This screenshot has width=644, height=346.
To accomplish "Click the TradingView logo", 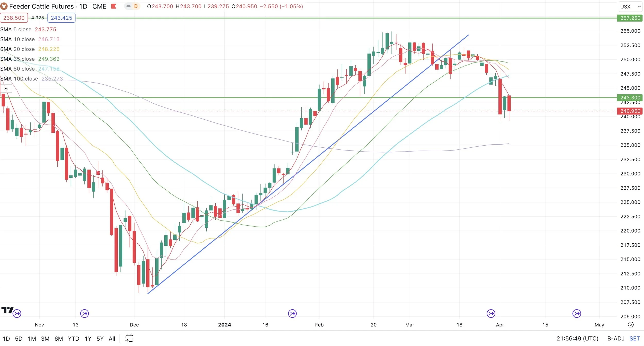I will pos(7,310).
